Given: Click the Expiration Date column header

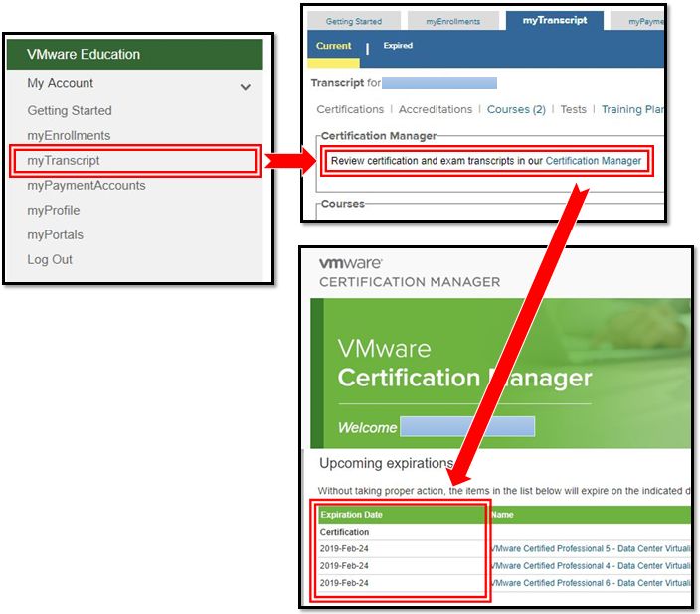Looking at the screenshot, I should point(351,515).
